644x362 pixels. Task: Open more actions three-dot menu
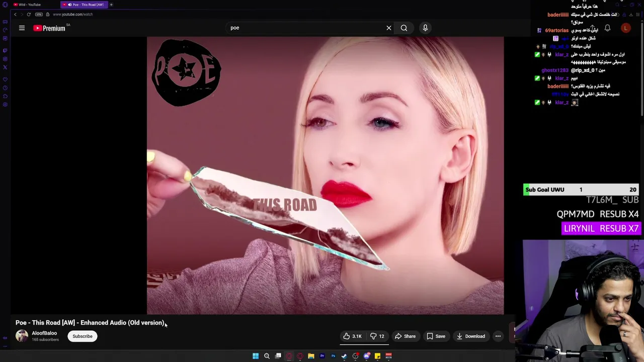[498, 336]
